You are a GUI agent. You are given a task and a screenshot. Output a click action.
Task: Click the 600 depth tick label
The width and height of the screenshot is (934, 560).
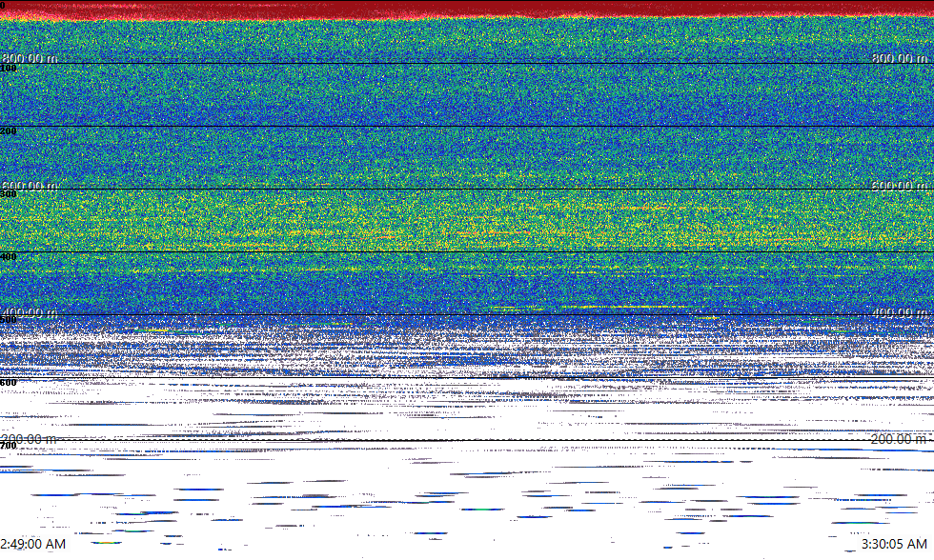[9, 383]
